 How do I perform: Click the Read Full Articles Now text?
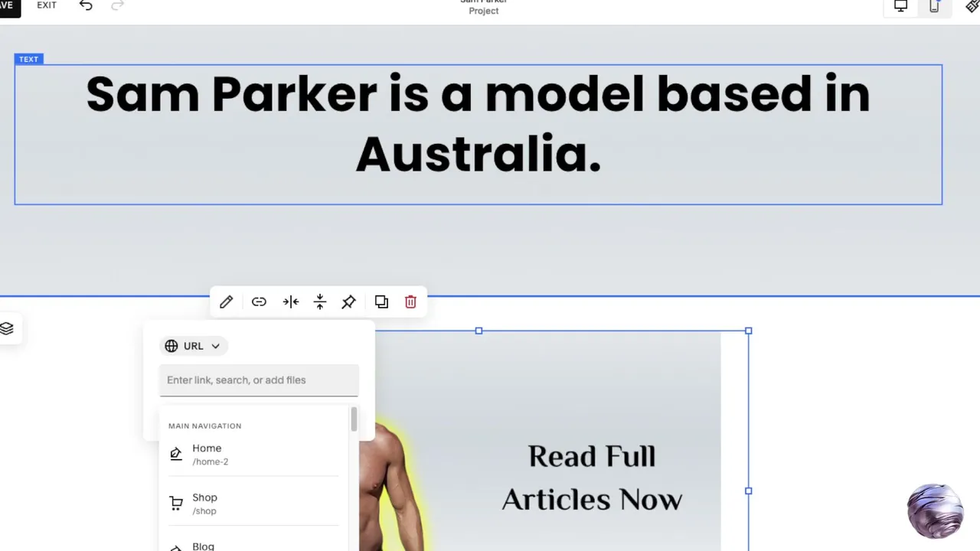click(592, 478)
